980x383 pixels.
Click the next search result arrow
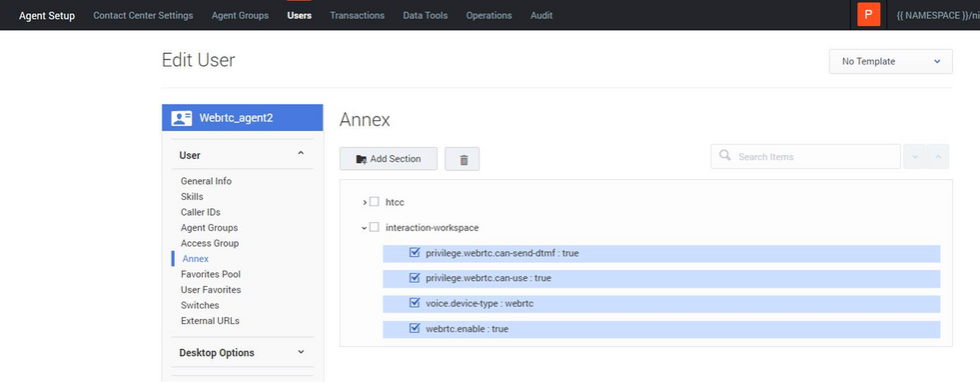coord(914,156)
